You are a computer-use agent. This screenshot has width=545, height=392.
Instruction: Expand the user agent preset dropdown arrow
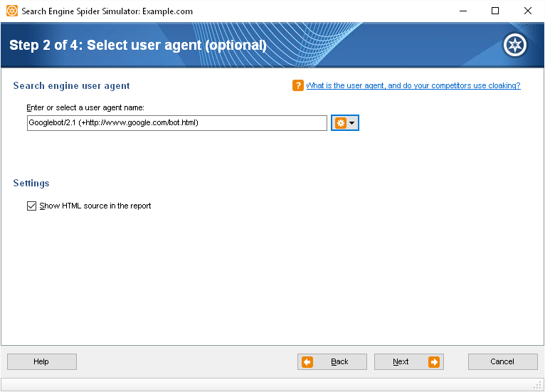(x=352, y=123)
